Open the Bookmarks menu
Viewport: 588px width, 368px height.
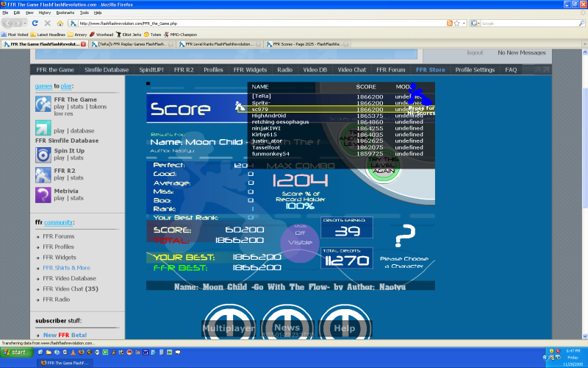[x=65, y=13]
